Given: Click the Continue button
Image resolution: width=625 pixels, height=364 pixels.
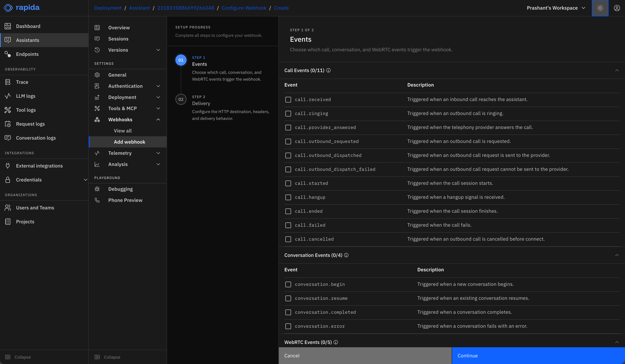Looking at the screenshot, I should click(538, 356).
